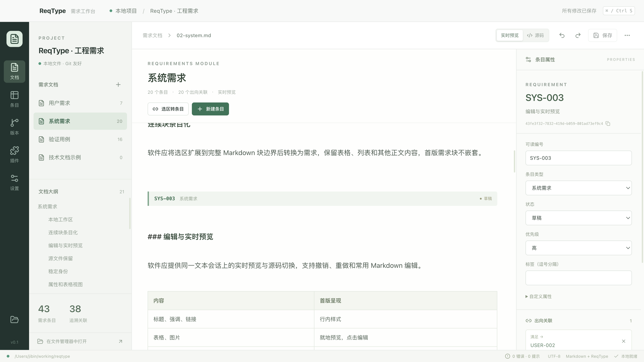This screenshot has height=362, width=644.
Task: Switch to 实时预览 mode
Action: tap(510, 35)
